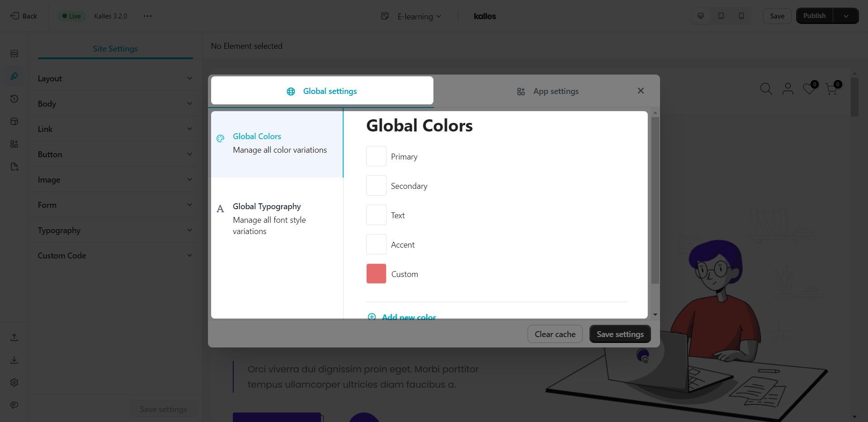The height and width of the screenshot is (422, 868).
Task: Click the kalles logo in top bar
Action: click(485, 16)
